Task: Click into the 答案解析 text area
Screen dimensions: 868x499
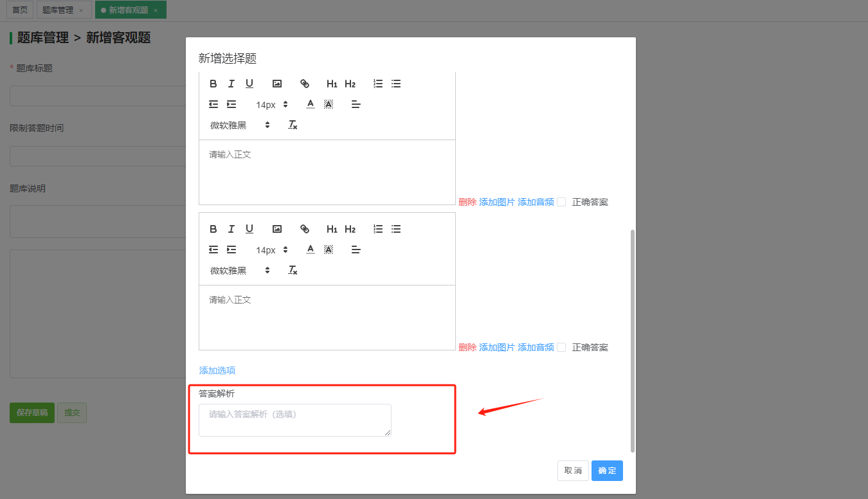Action: pos(294,420)
